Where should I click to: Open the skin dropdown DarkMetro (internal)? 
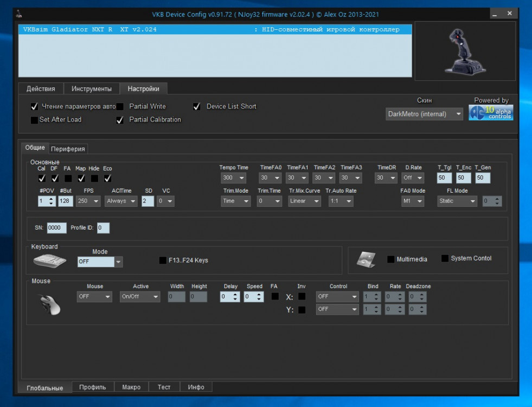(424, 114)
